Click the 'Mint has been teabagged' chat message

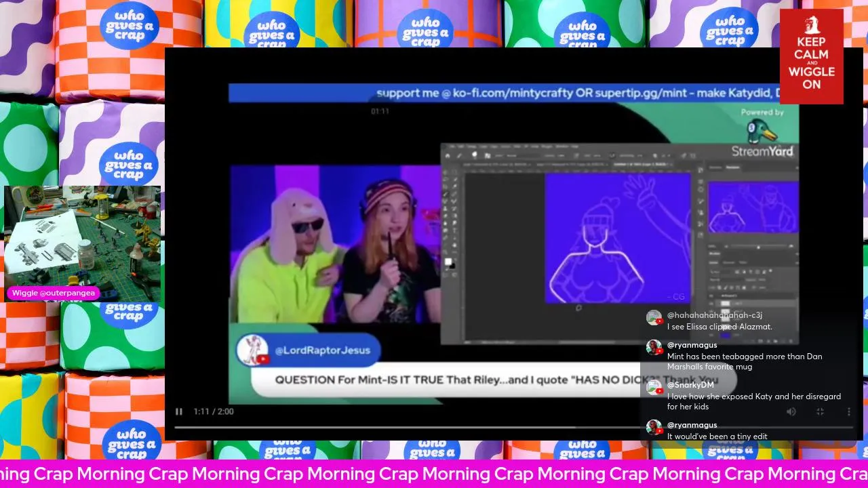745,361
